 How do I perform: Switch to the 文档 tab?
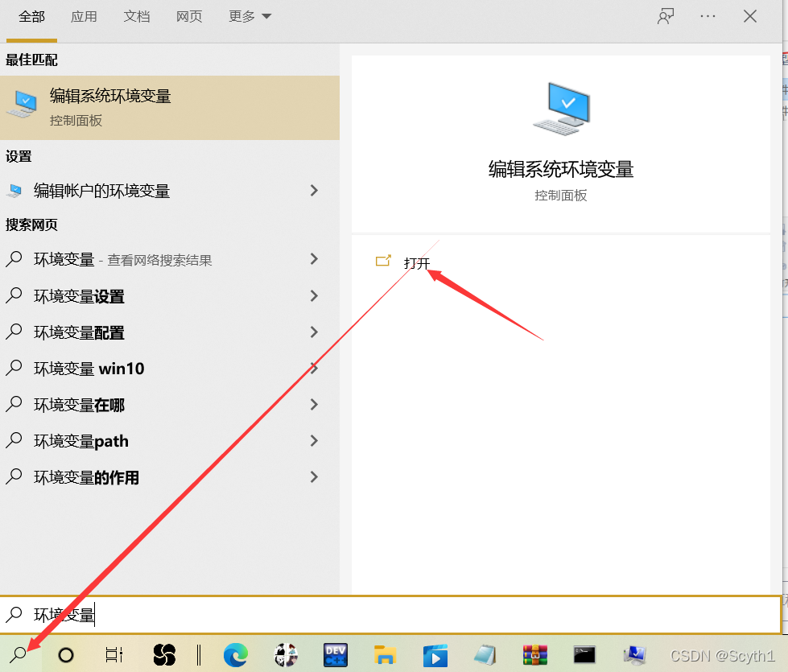click(x=137, y=17)
